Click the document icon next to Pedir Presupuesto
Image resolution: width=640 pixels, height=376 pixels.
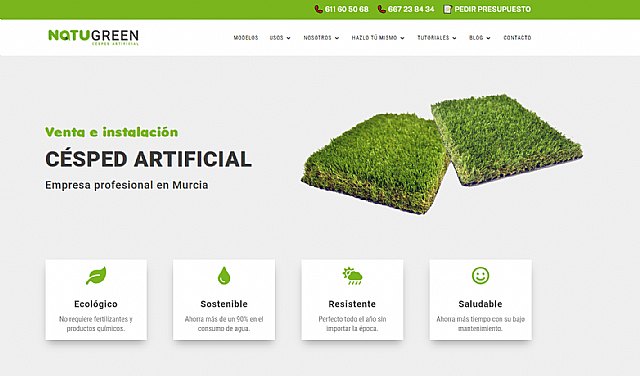447,9
